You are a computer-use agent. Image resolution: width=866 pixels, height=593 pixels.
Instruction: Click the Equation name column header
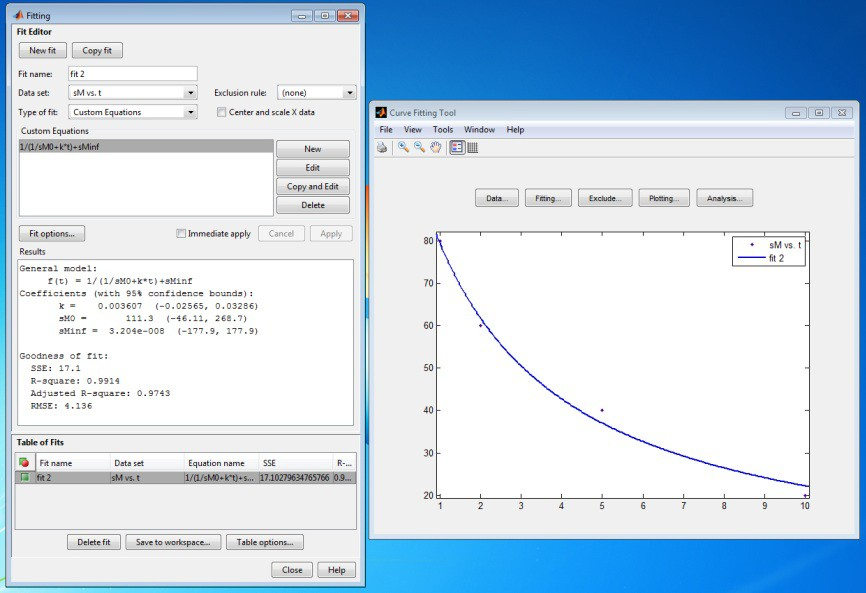(221, 463)
